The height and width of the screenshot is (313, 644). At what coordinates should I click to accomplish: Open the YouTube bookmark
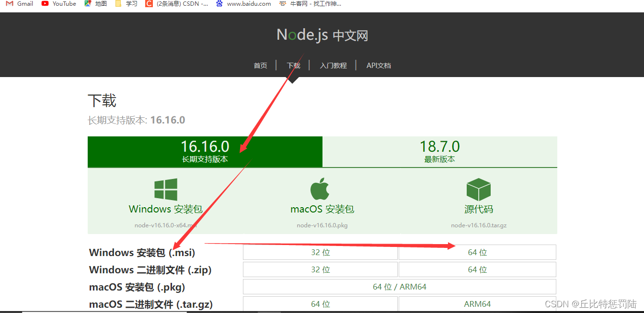click(x=59, y=4)
